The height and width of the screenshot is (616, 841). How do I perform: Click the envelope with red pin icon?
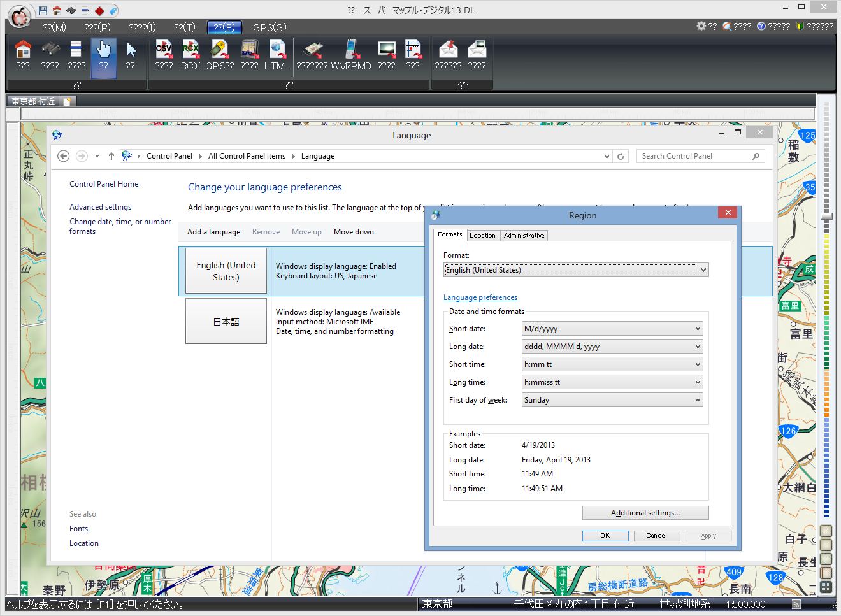click(449, 49)
